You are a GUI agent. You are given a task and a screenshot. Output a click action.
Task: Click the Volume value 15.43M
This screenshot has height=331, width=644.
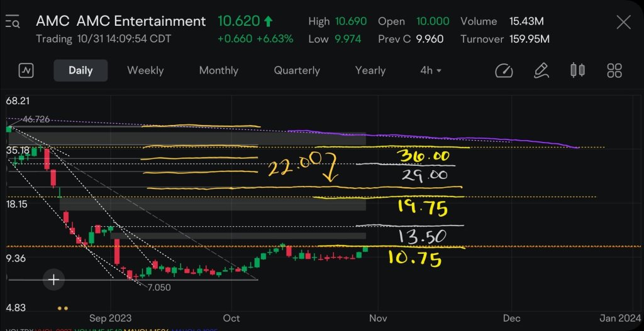526,21
